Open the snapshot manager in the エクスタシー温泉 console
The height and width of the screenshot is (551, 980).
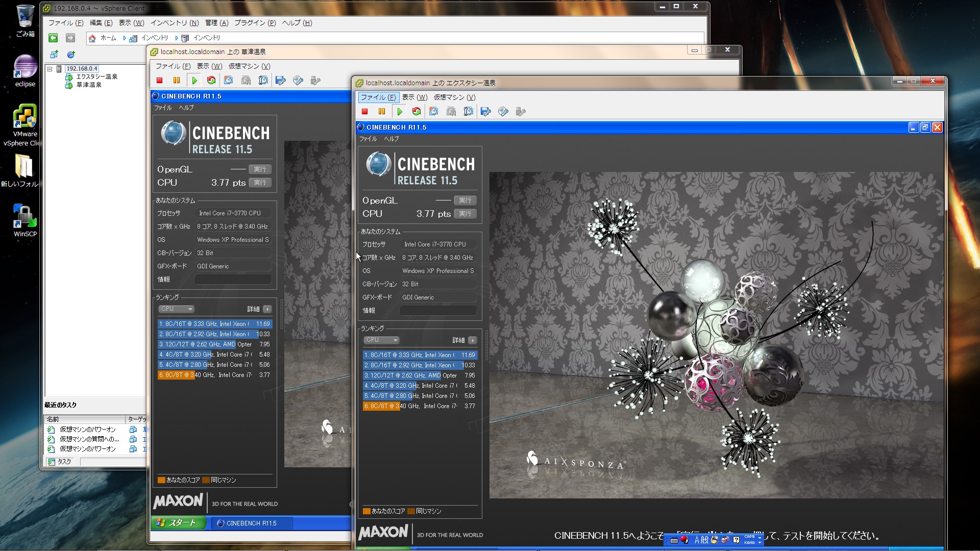coord(469,112)
